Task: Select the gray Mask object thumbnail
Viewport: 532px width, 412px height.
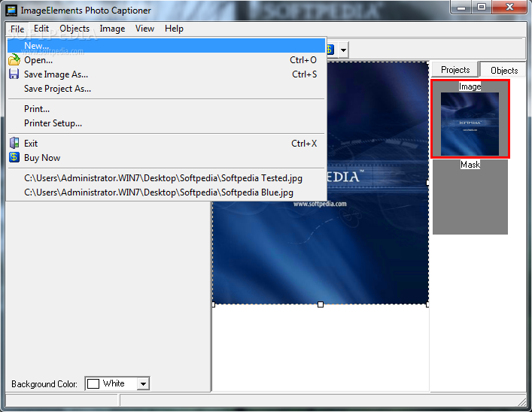Action: 470,197
